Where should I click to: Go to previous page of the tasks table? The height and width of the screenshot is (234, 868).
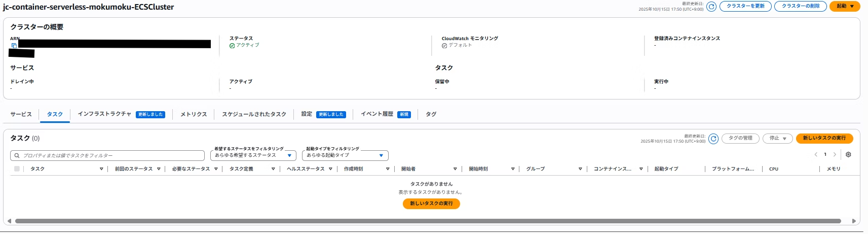[816, 154]
